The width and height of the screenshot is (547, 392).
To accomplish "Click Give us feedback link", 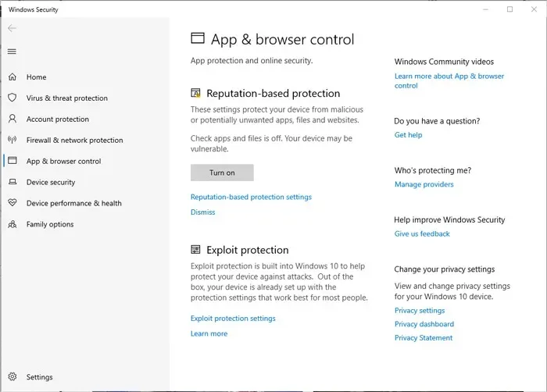I will pyautogui.click(x=422, y=234).
